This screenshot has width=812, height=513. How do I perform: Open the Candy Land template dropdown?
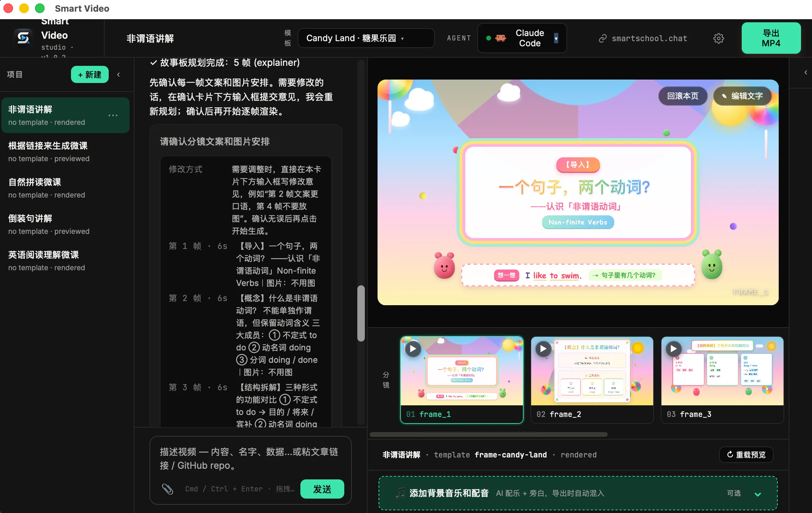[x=366, y=38]
